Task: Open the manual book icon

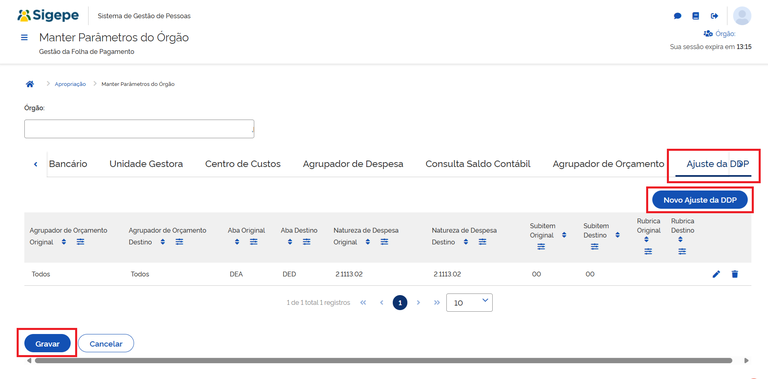Action: coord(696,16)
